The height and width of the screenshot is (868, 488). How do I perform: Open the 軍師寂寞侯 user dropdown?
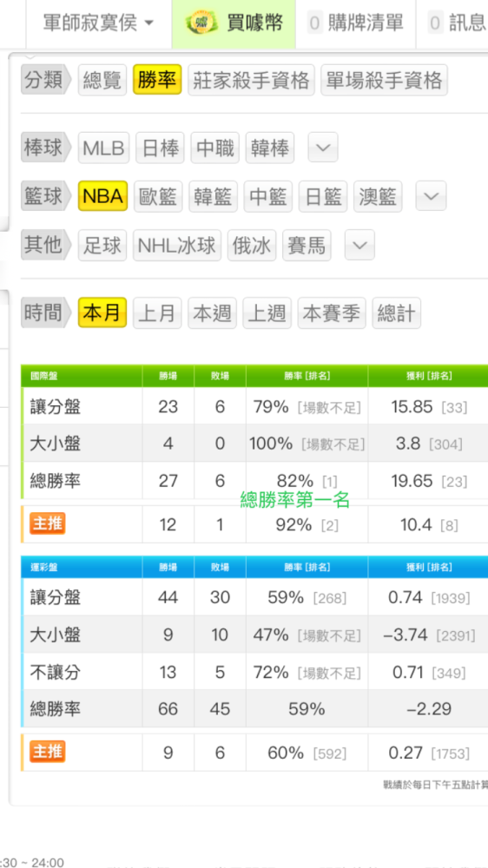(99, 23)
